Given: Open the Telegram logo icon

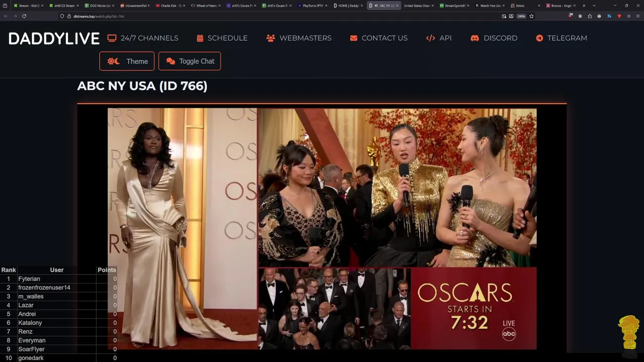Looking at the screenshot, I should pyautogui.click(x=539, y=38).
